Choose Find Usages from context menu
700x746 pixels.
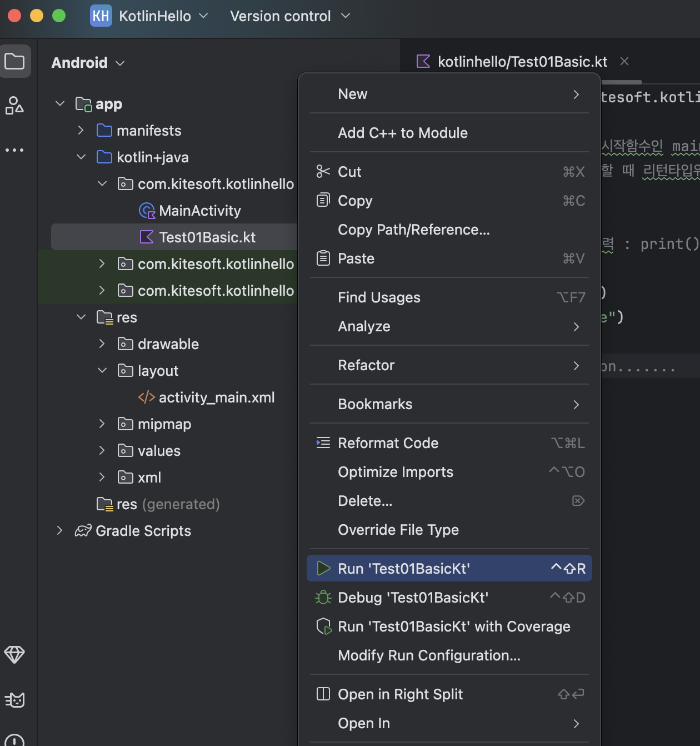(449, 297)
